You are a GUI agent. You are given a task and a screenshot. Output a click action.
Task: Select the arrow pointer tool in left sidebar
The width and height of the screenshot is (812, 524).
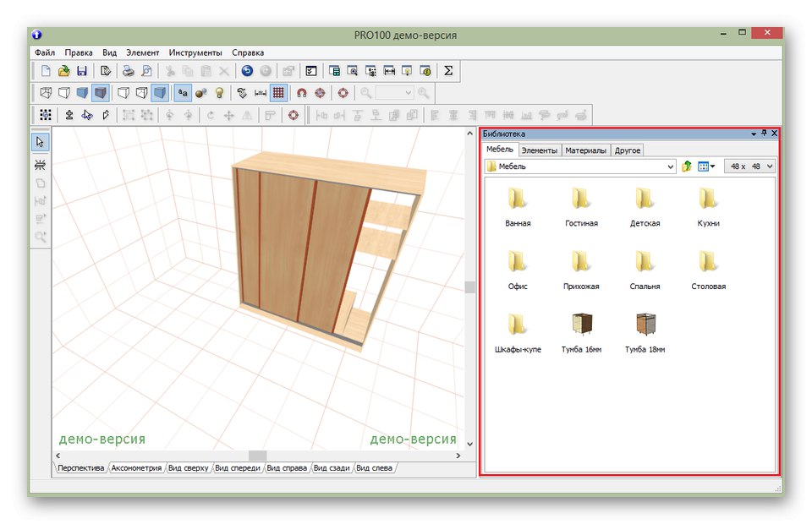(x=40, y=142)
